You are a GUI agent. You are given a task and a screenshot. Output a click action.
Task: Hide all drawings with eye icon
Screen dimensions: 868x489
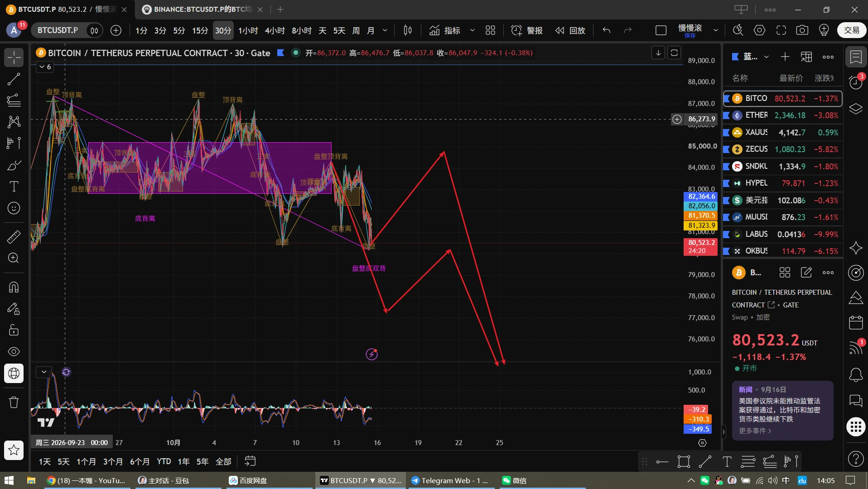point(14,352)
